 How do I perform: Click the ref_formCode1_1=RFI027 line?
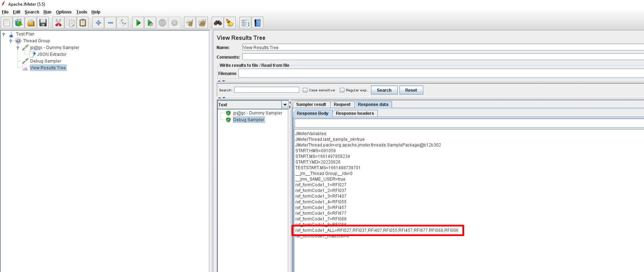pyautogui.click(x=321, y=185)
